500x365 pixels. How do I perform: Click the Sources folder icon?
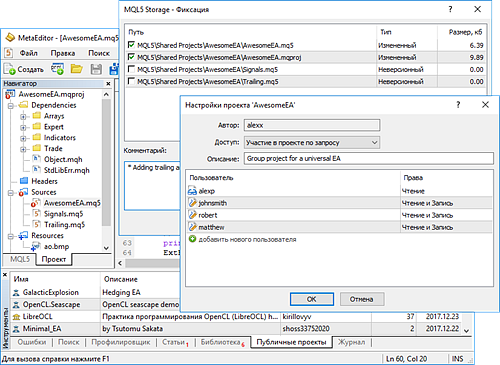[x=23, y=192]
